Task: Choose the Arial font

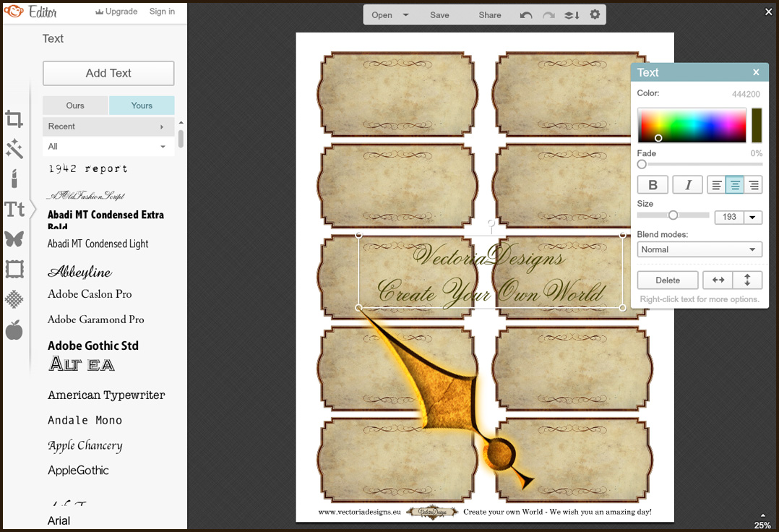Action: (x=59, y=520)
